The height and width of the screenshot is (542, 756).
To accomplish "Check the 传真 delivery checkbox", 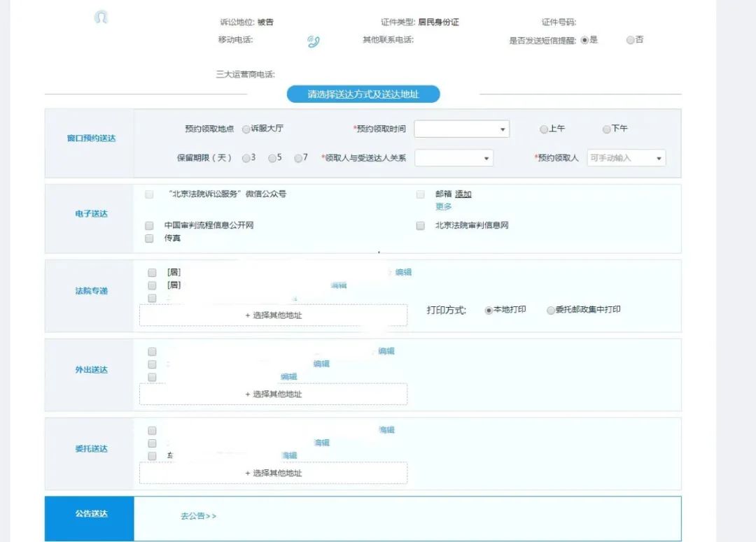I will [x=149, y=238].
